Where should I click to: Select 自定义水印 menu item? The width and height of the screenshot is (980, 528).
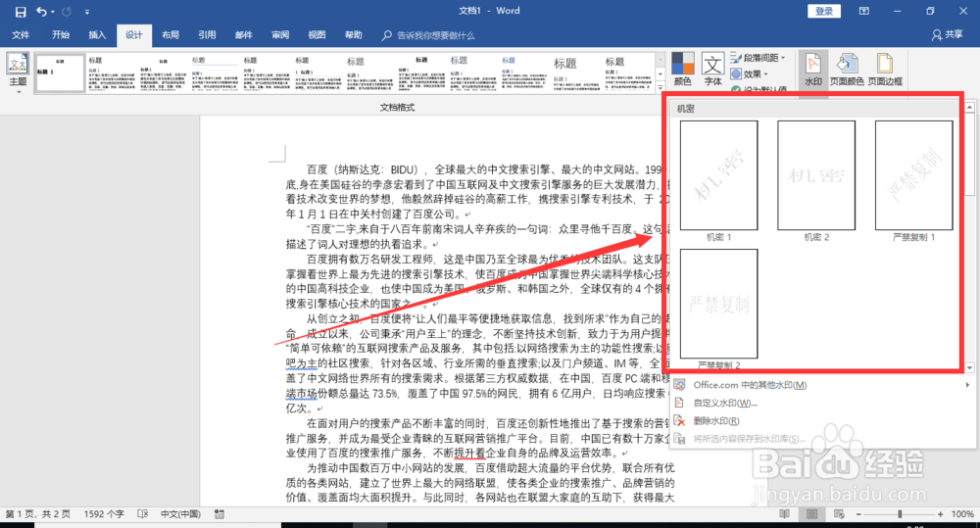coord(823,403)
